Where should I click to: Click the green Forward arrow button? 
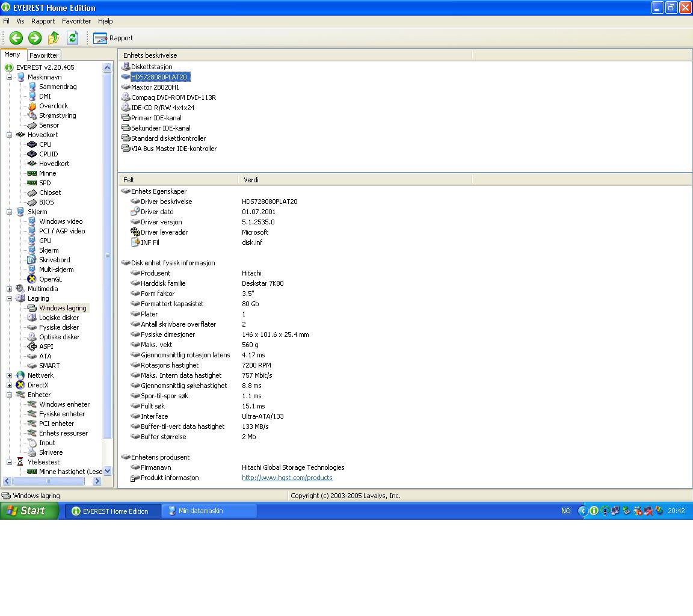(x=35, y=38)
